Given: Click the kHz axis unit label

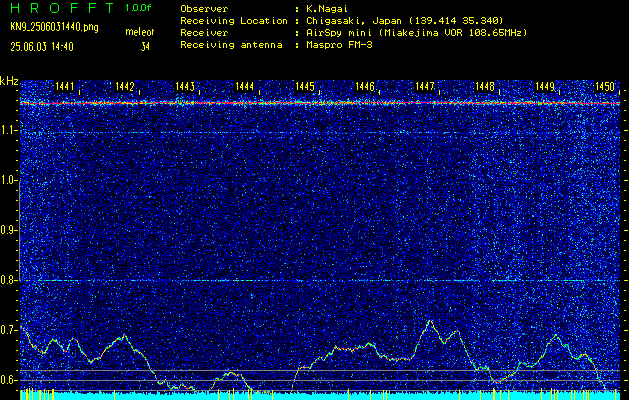Looking at the screenshot, I should pyautogui.click(x=9, y=81).
